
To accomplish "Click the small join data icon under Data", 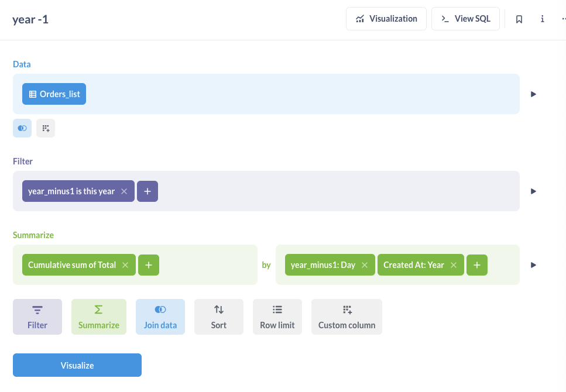I will click(x=22, y=128).
